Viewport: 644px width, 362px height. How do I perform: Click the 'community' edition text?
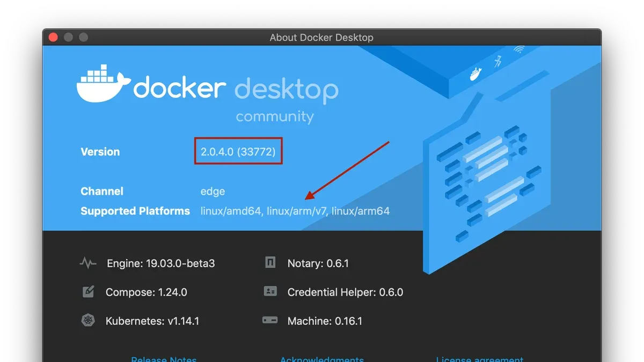click(275, 117)
